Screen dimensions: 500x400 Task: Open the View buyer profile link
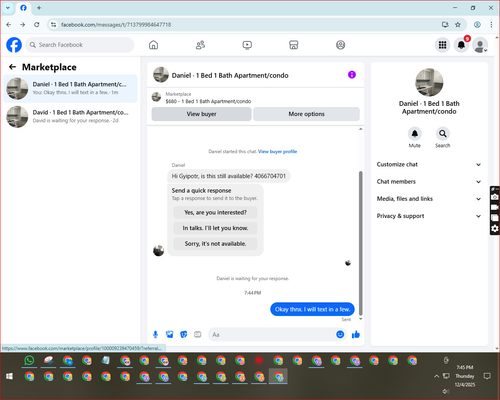click(277, 152)
